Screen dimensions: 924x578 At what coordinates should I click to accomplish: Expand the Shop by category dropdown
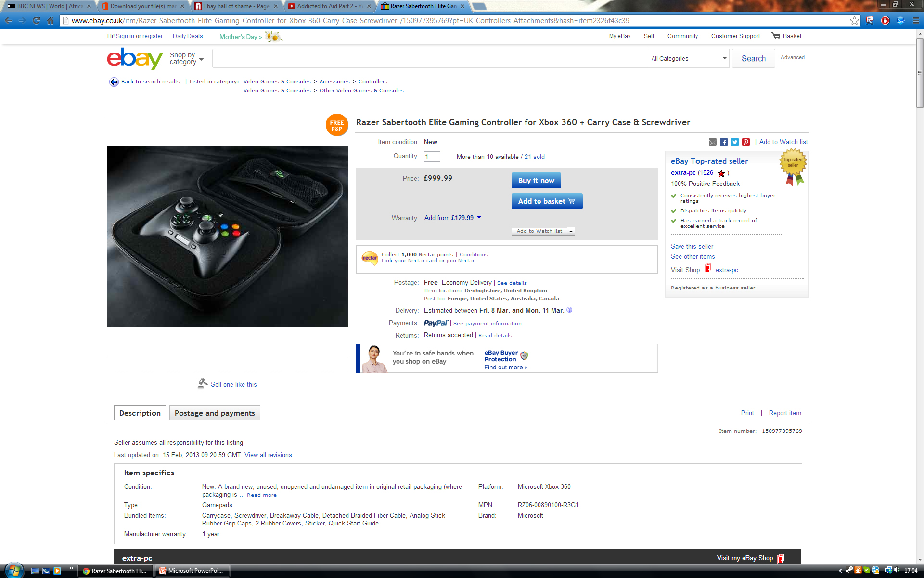(x=187, y=58)
